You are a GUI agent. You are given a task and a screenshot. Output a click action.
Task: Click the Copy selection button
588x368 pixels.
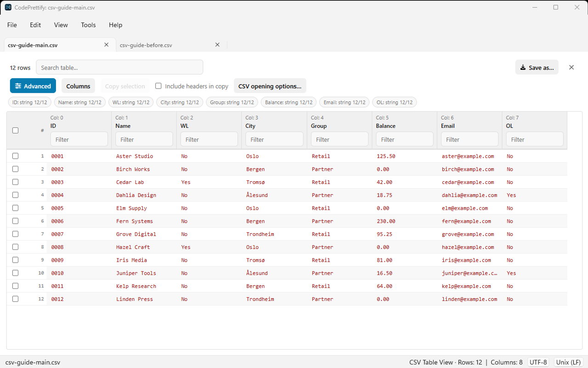125,86
